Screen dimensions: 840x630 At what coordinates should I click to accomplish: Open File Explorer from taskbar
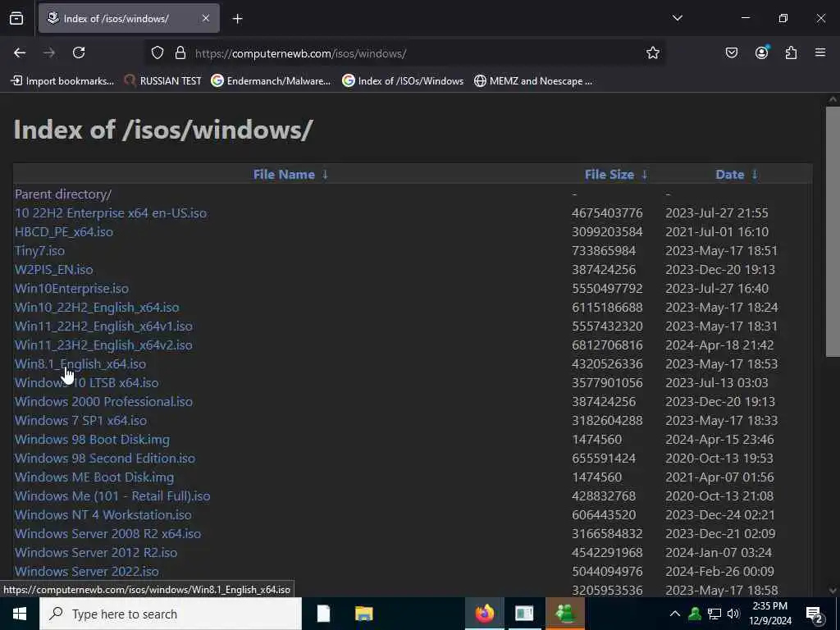pyautogui.click(x=363, y=614)
